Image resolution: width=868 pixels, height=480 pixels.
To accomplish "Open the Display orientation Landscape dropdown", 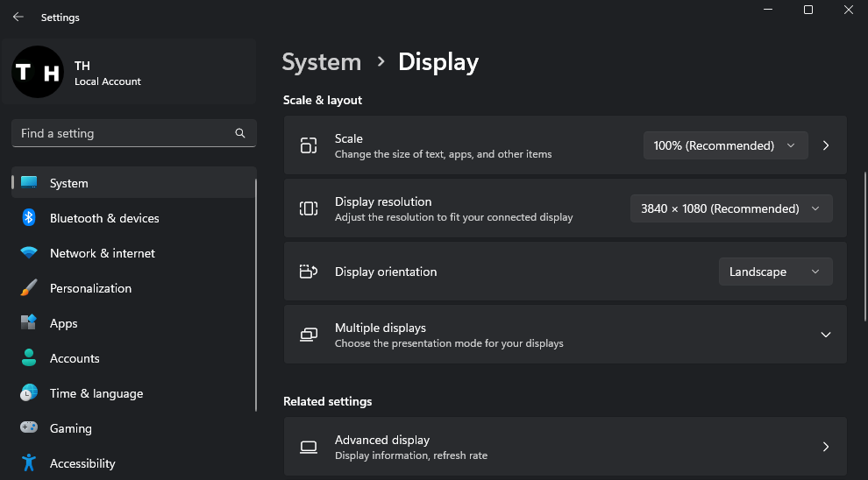I will pos(775,272).
